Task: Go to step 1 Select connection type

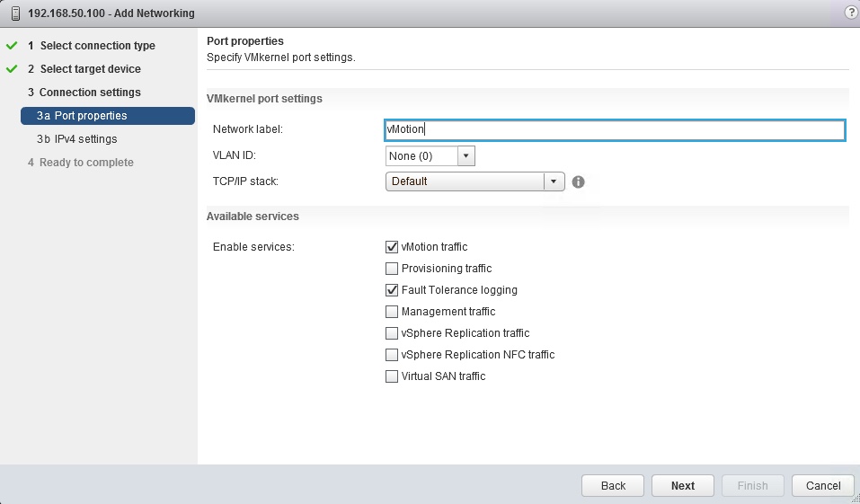Action: [97, 46]
